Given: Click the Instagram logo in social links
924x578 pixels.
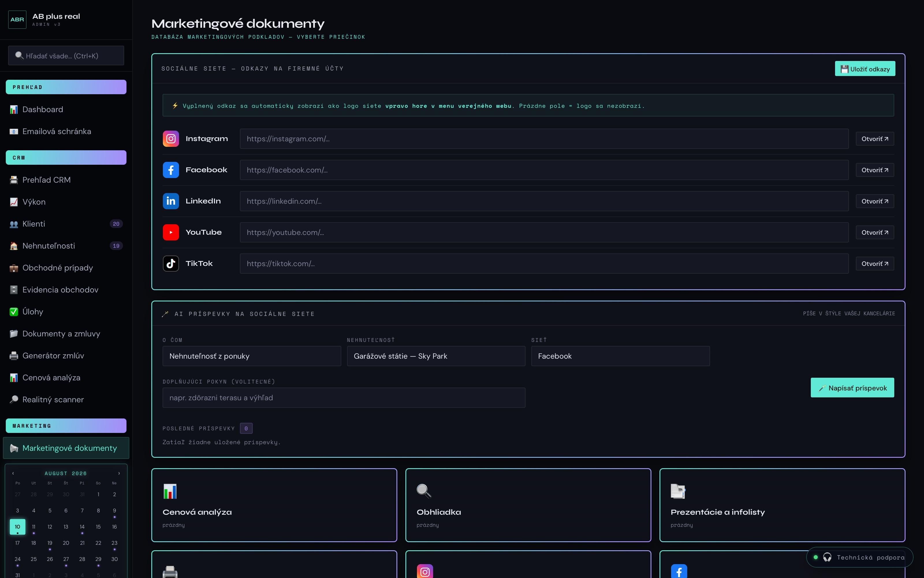Looking at the screenshot, I should click(171, 139).
